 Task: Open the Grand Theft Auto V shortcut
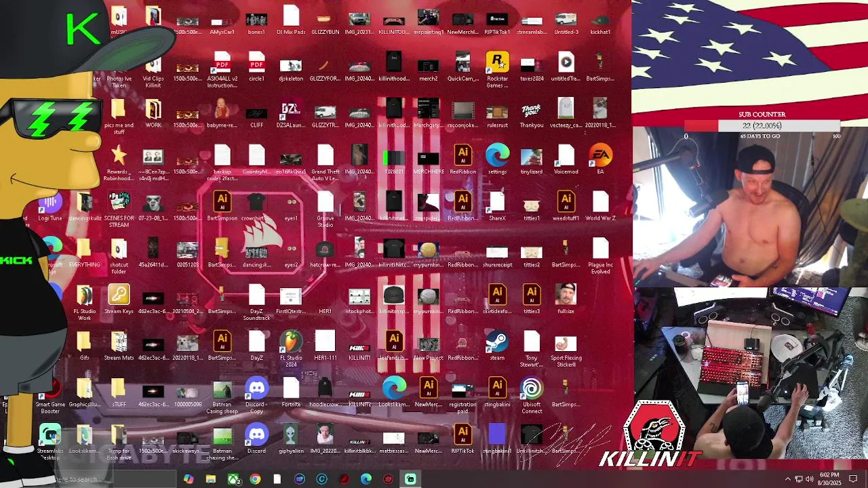(325, 156)
